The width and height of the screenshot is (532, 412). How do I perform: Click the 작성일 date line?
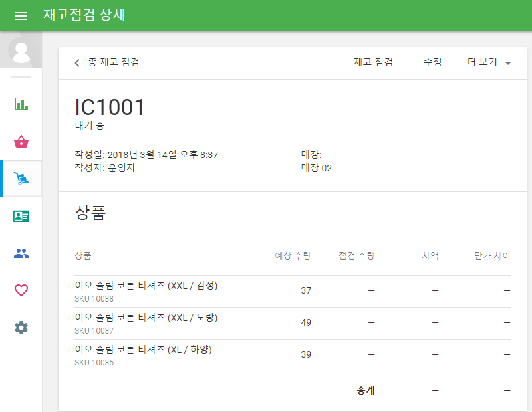[146, 155]
